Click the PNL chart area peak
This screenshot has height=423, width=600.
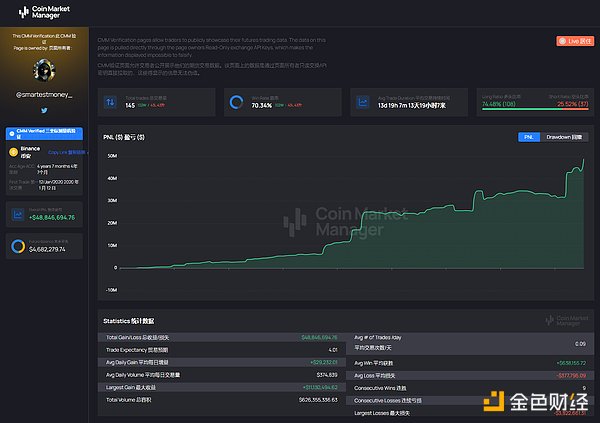(x=582, y=161)
